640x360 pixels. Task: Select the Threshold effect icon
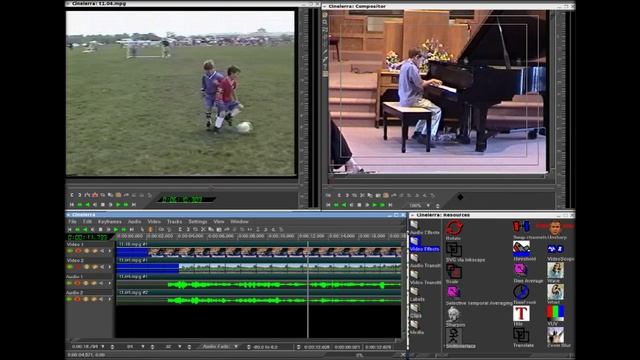tap(521, 249)
